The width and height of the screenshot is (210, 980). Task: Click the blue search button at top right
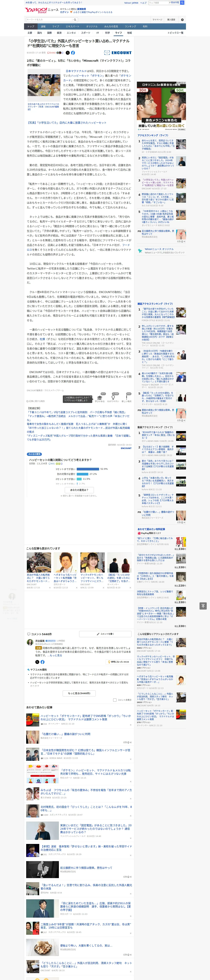182,2
